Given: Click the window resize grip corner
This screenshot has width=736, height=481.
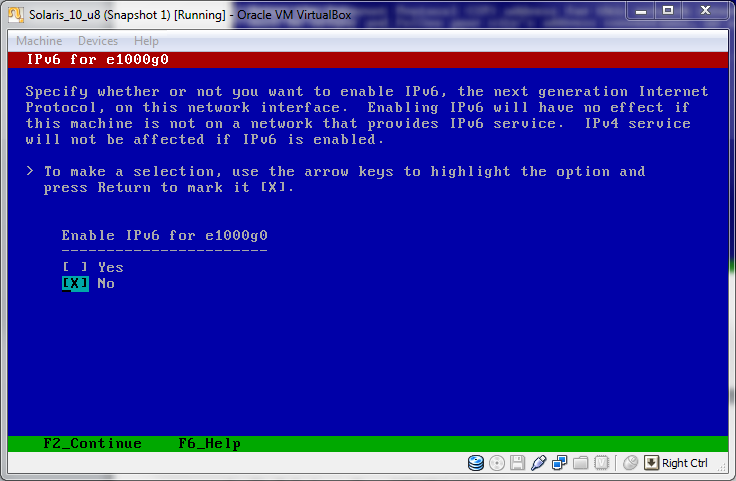Looking at the screenshot, I should tap(722, 467).
